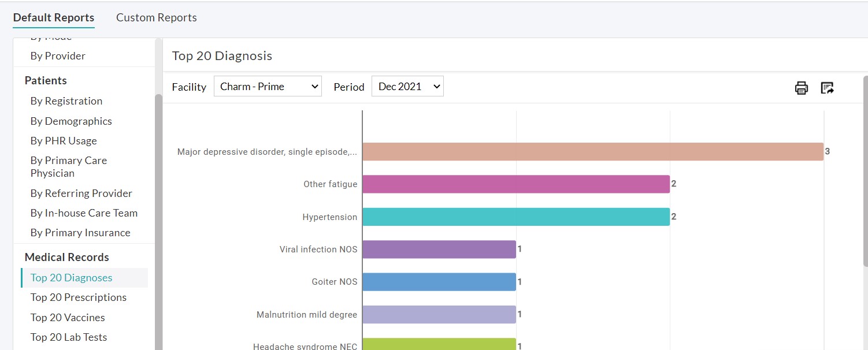Open By Registration patient report
This screenshot has width=868, height=350.
pos(66,101)
